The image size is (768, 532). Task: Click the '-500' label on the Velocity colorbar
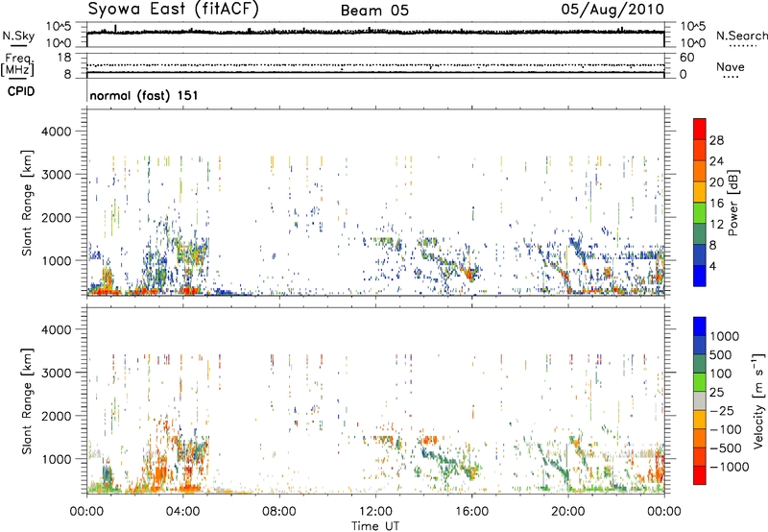[725, 448]
